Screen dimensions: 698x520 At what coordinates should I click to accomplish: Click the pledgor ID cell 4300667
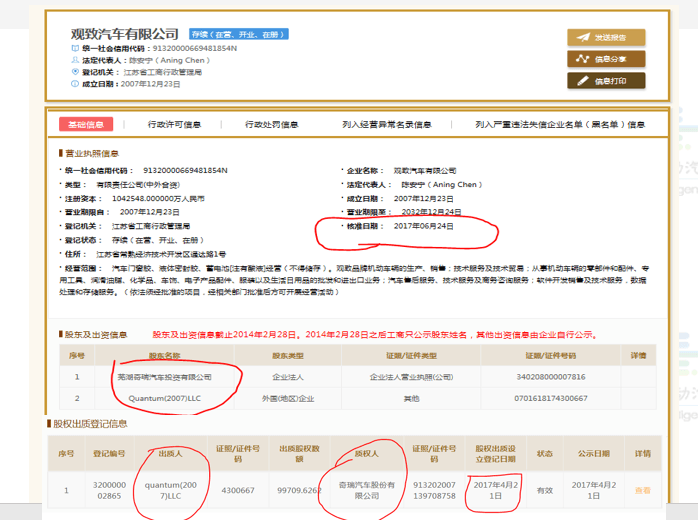coord(238,490)
